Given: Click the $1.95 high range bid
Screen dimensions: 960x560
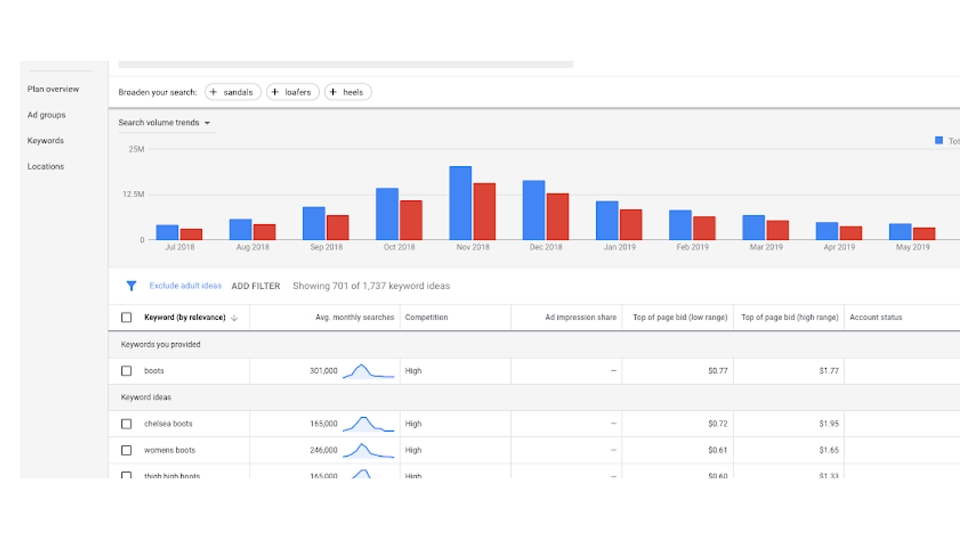Looking at the screenshot, I should [x=829, y=424].
